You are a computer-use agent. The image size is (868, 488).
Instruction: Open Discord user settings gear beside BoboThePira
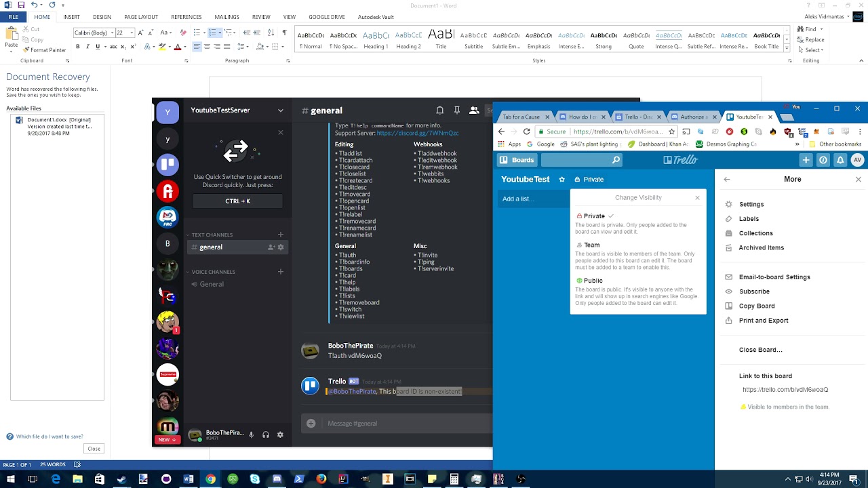point(280,435)
